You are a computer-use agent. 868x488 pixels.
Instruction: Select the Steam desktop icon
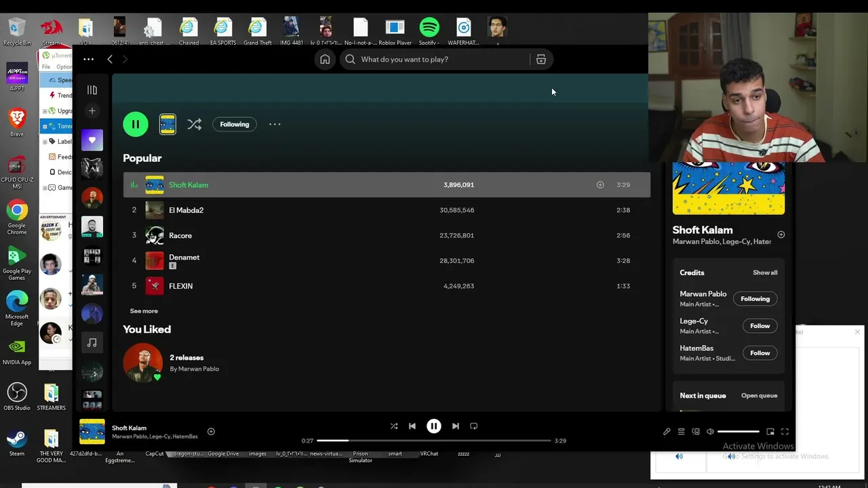click(x=17, y=443)
